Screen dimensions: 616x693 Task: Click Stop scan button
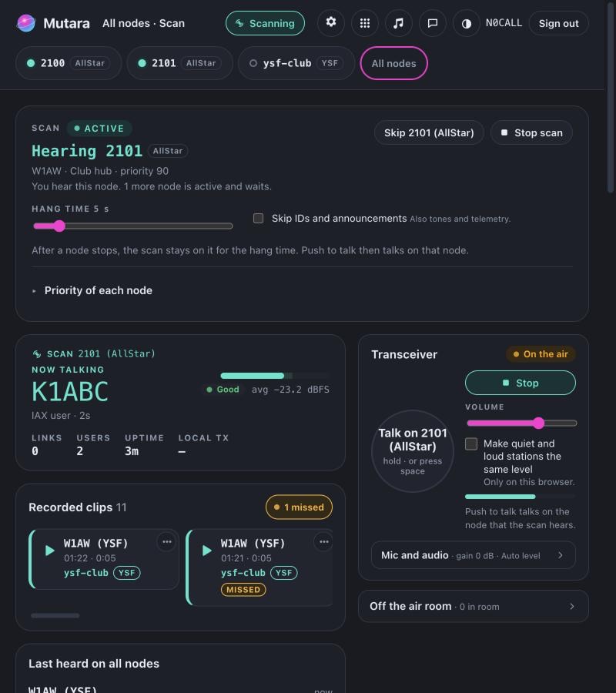tap(531, 132)
